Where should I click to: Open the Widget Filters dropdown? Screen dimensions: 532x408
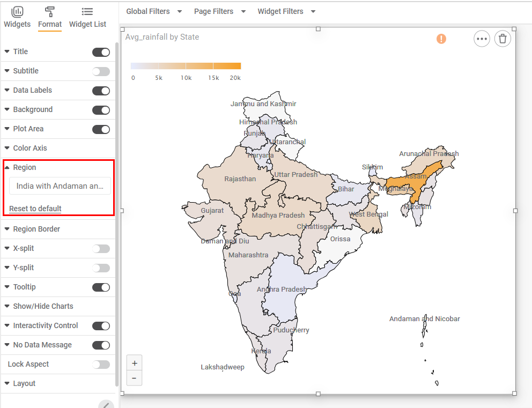click(x=286, y=11)
